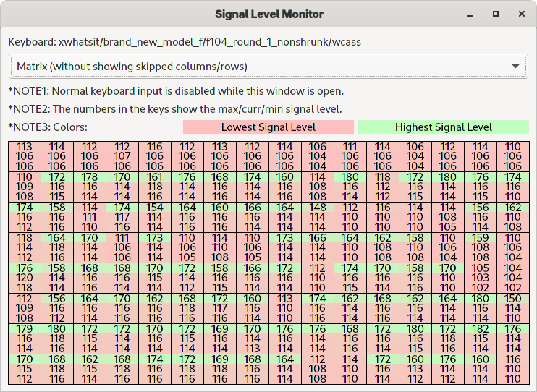Pick the key cell reading 179/116/114
537x392 pixels.
coord(25,339)
